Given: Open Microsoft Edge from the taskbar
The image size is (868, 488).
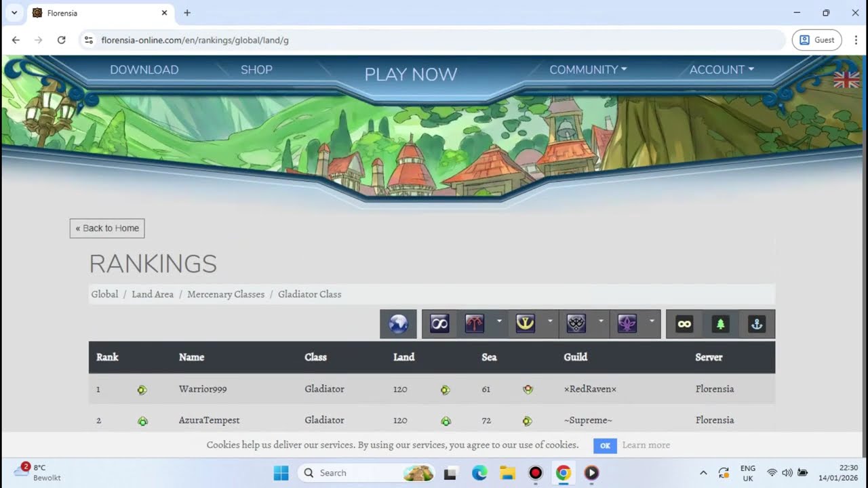Looking at the screenshot, I should click(x=479, y=473).
